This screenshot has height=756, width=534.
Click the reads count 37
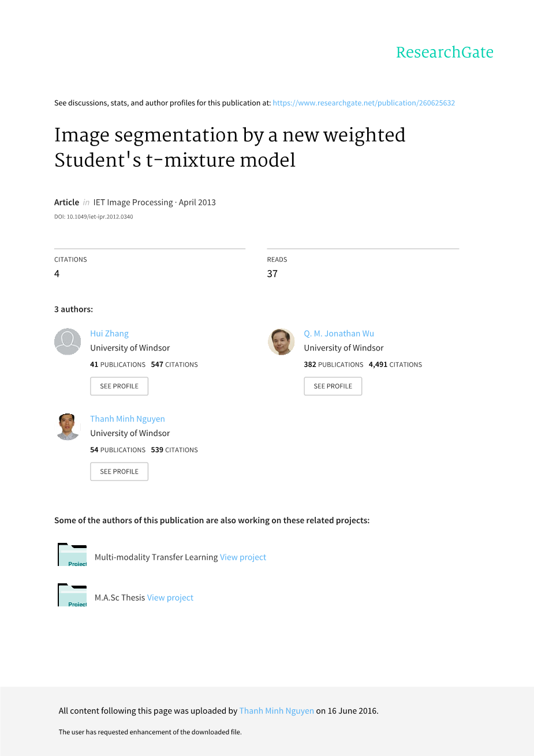point(272,274)
